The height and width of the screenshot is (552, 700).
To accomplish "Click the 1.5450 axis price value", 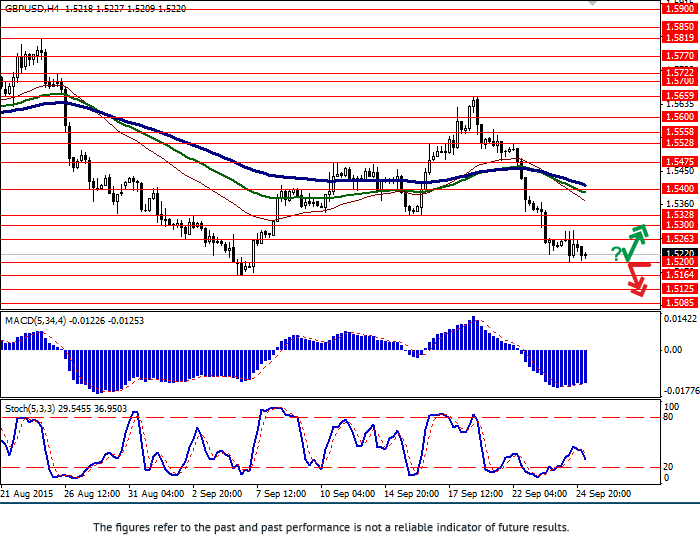I will coord(680,171).
